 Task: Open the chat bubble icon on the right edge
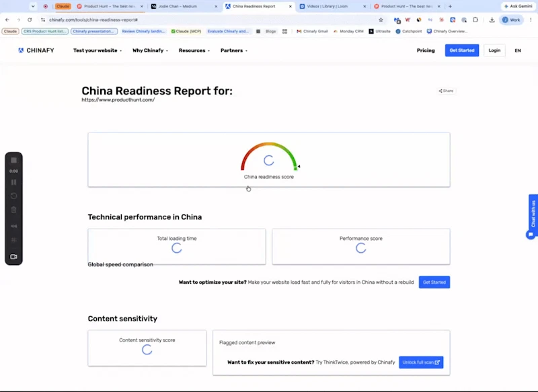pyautogui.click(x=531, y=235)
